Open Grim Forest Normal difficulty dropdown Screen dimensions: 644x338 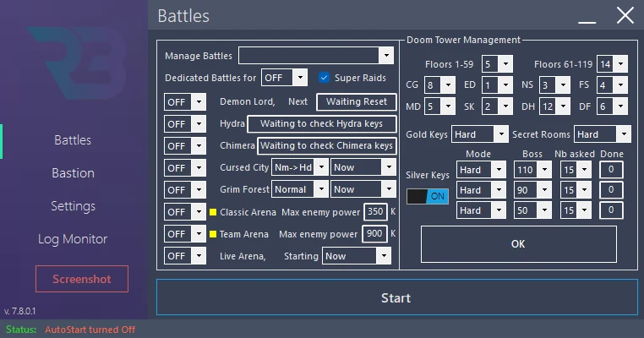click(300, 189)
